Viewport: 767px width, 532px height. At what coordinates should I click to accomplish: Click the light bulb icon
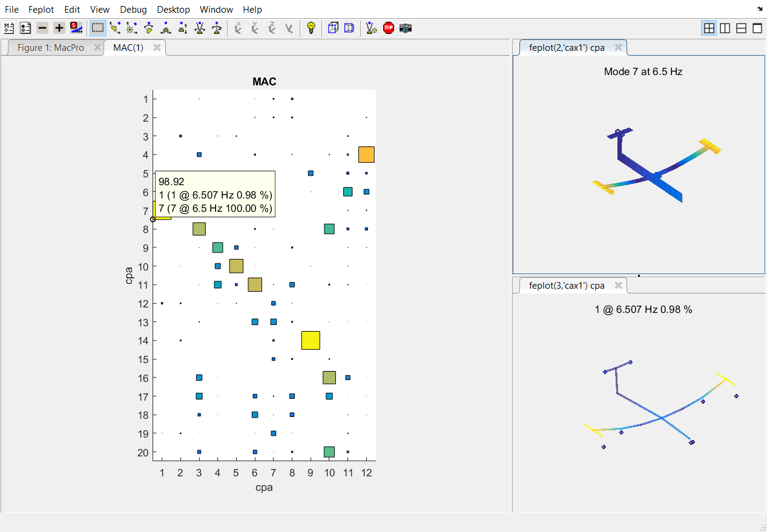tap(311, 28)
